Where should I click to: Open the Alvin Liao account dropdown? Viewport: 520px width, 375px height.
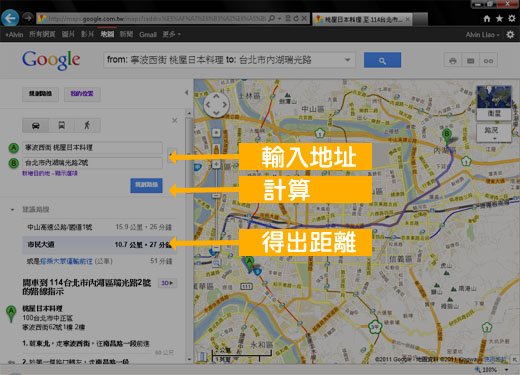(x=482, y=35)
